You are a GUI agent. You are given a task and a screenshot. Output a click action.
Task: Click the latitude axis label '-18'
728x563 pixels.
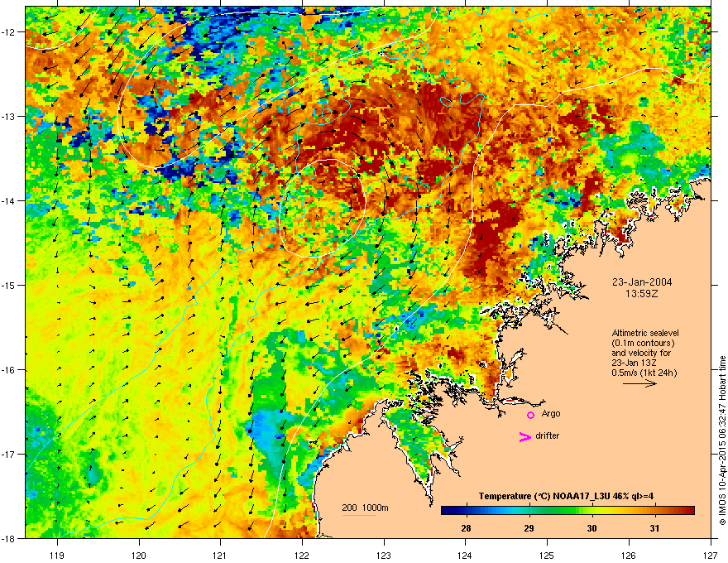pos(9,538)
